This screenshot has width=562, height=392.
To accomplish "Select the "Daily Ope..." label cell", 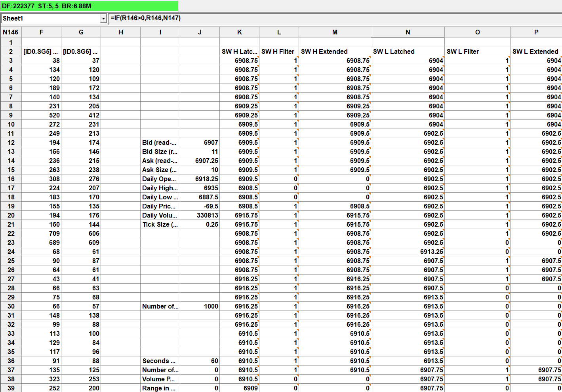I will pos(160,179).
